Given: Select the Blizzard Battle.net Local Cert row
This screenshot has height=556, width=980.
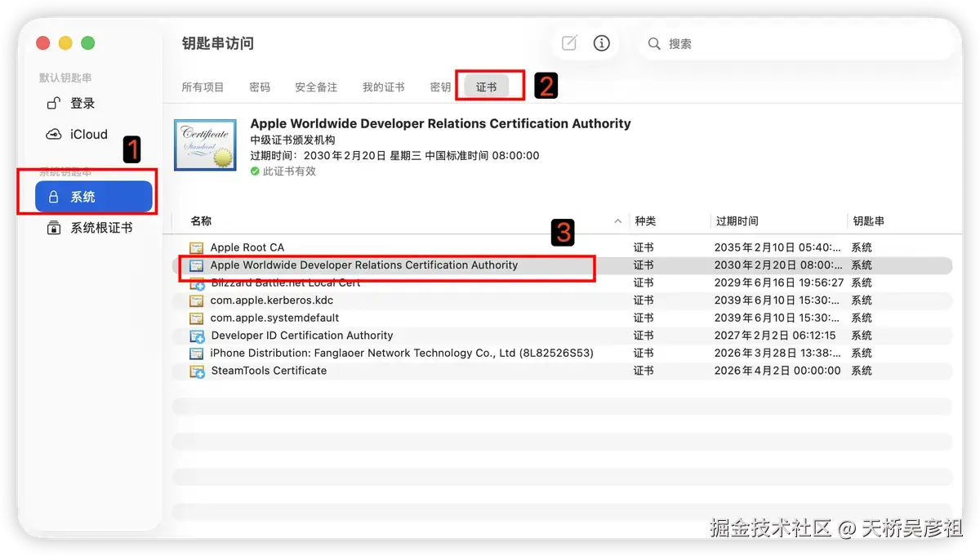Looking at the screenshot, I should coord(562,282).
